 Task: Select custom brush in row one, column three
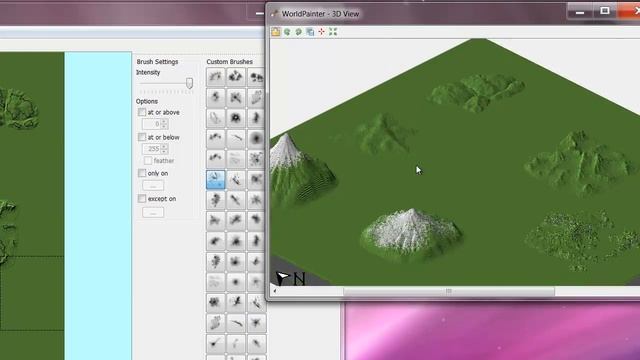click(256, 77)
